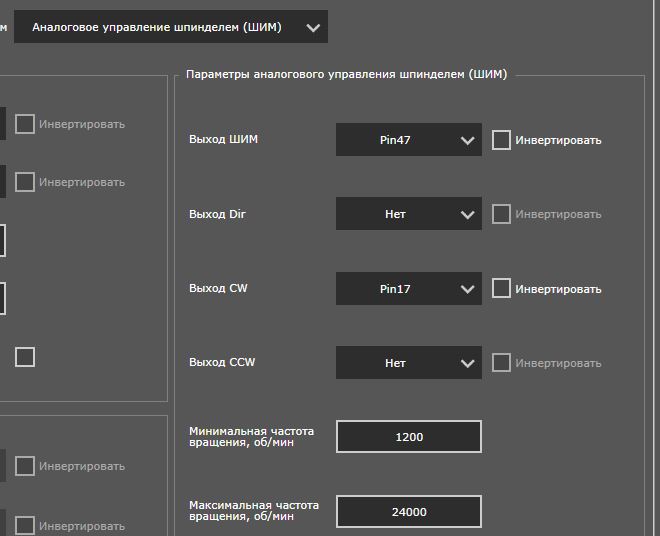The width and height of the screenshot is (660, 536).
Task: Tick the Инвертировать box beside Выход CCW
Action: [x=501, y=362]
